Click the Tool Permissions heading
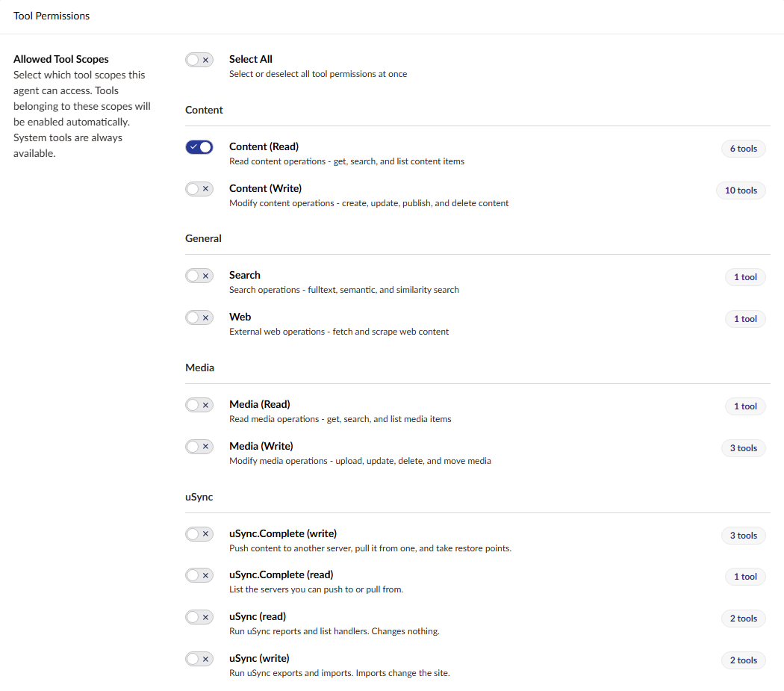Image resolution: width=784 pixels, height=691 pixels. pos(52,16)
